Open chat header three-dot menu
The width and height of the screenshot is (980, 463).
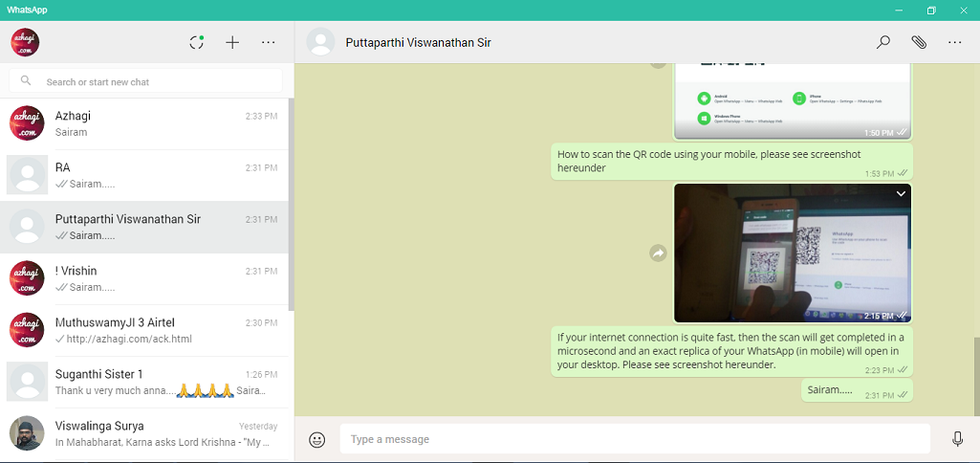coord(954,42)
